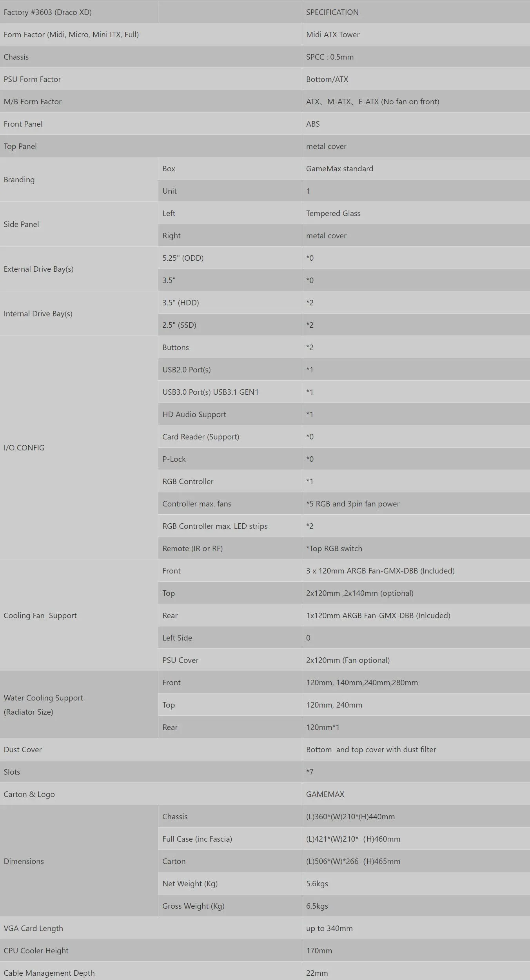This screenshot has width=530, height=980.
Task: Click the Internal Drive Bay(s) category label
Action: [38, 314]
